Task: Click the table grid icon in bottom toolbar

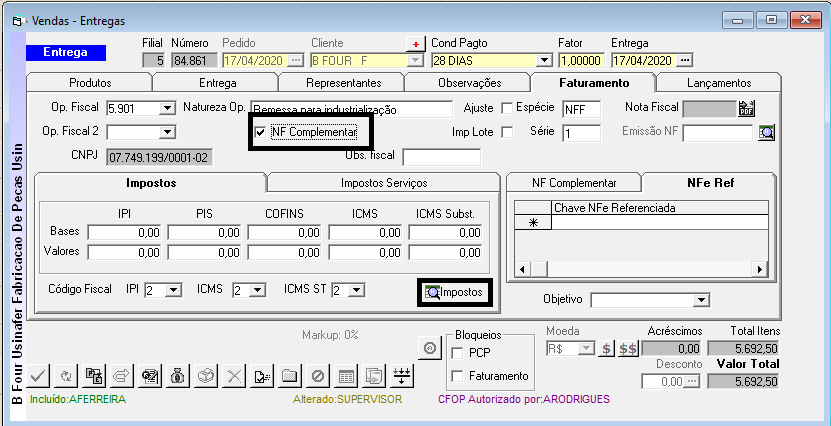Action: coord(346,376)
